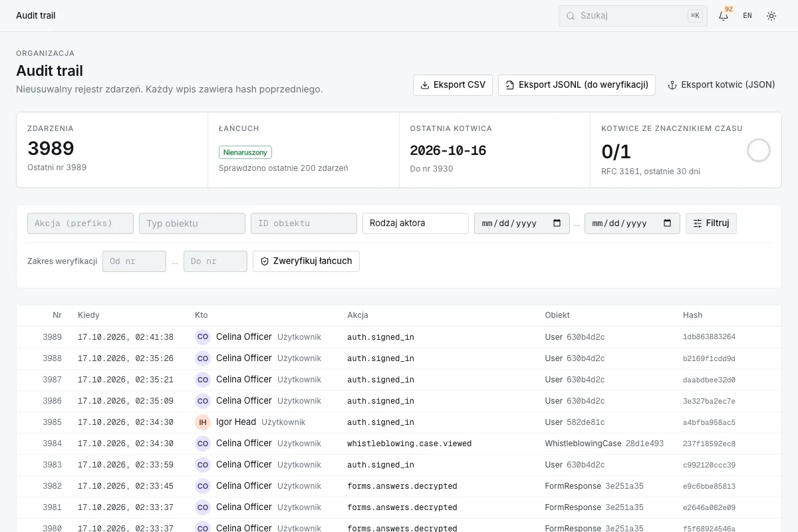This screenshot has width=798, height=532.
Task: Click hash a4bfba958ac5
Action: [x=710, y=422]
